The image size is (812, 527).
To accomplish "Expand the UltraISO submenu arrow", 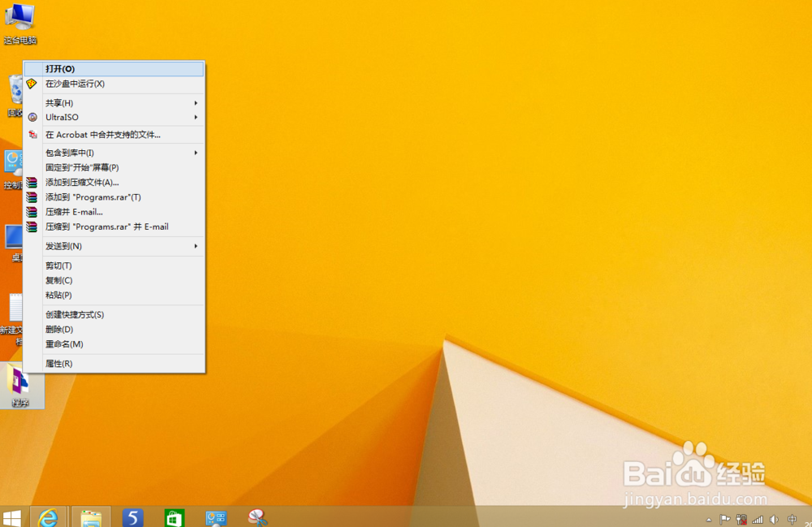I will coord(196,118).
